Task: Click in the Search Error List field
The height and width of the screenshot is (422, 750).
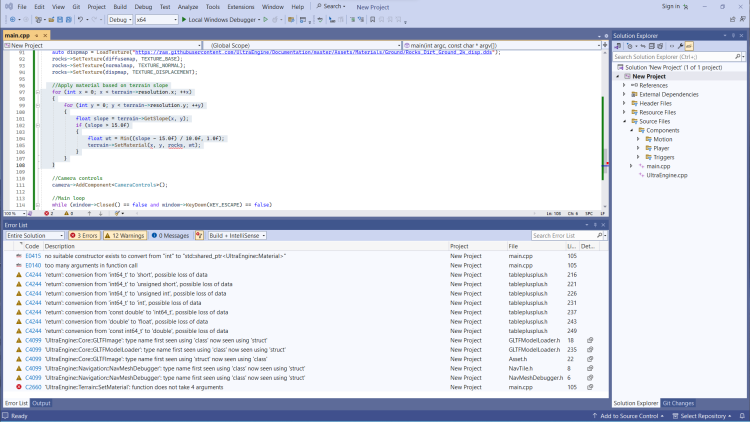Action: [x=563, y=235]
